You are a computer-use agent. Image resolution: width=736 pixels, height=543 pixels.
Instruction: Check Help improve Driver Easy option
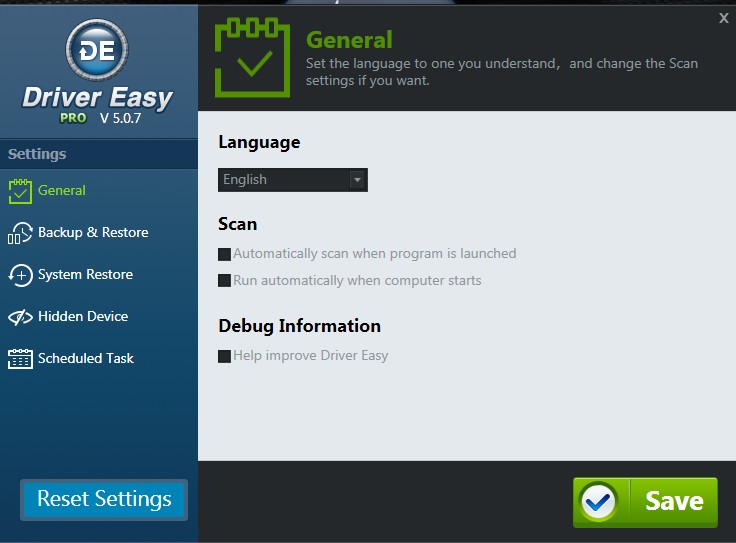(224, 356)
